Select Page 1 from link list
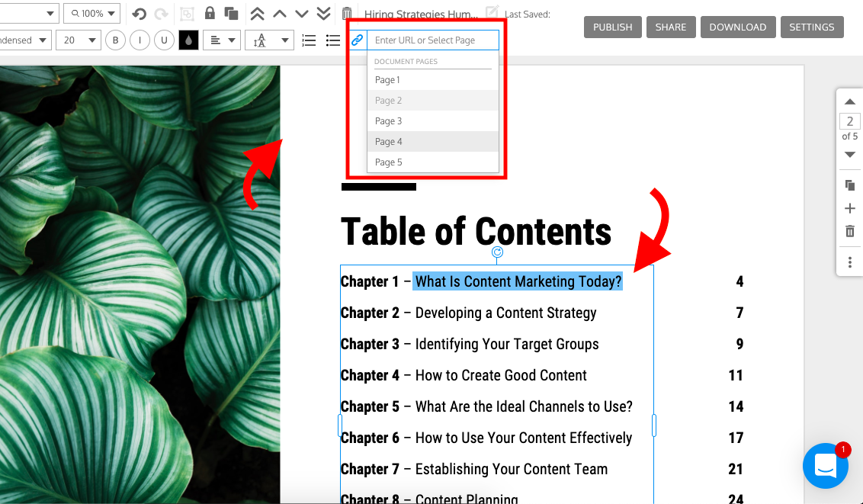Screen dimensions: 863x504 click(432, 80)
